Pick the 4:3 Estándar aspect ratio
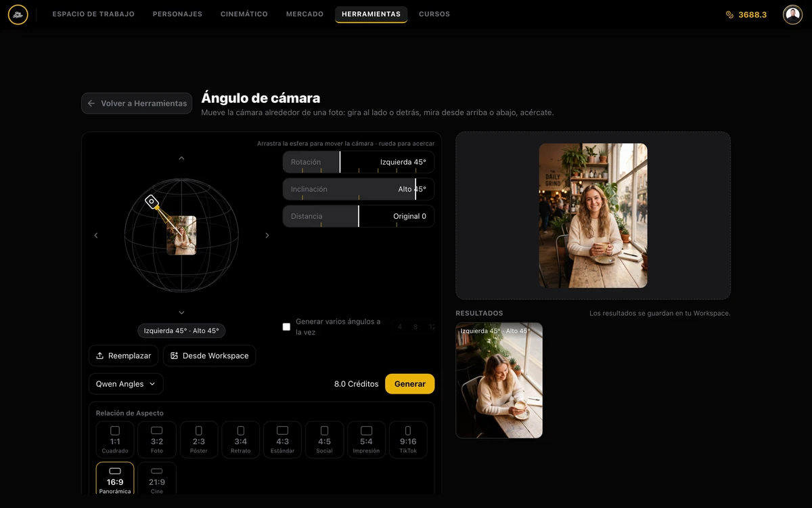812x508 pixels. [x=283, y=440]
